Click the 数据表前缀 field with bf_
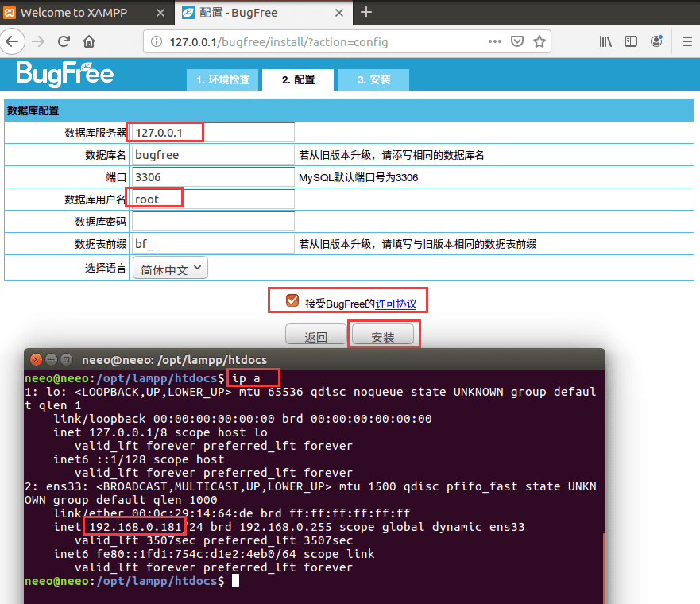Image resolution: width=700 pixels, height=604 pixels. (213, 244)
